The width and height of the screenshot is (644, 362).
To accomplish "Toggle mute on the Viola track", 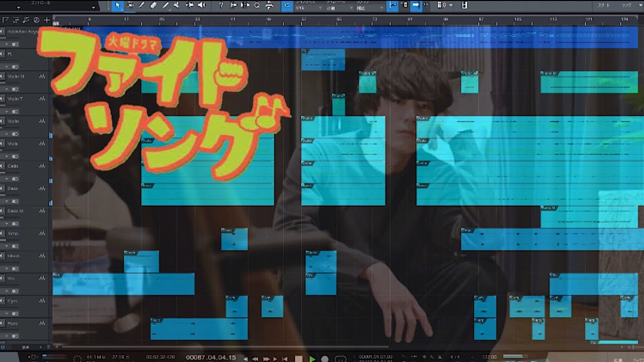I will tap(3, 144).
